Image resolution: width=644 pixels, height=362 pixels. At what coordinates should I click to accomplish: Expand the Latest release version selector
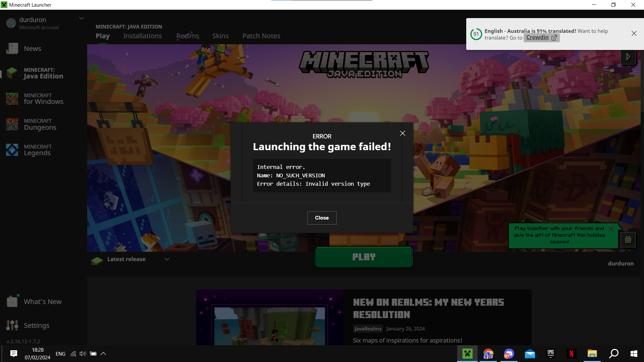click(x=167, y=259)
